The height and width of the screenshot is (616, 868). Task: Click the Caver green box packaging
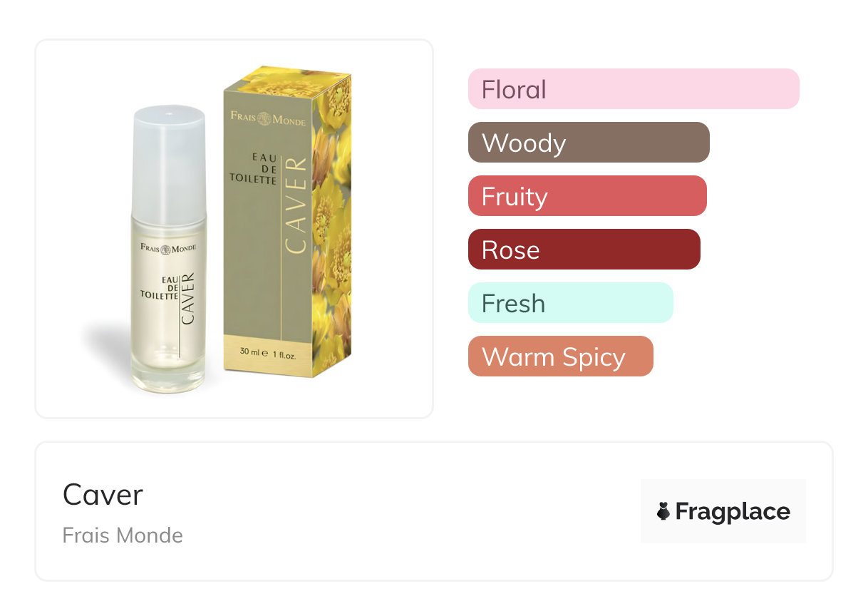click(x=287, y=222)
